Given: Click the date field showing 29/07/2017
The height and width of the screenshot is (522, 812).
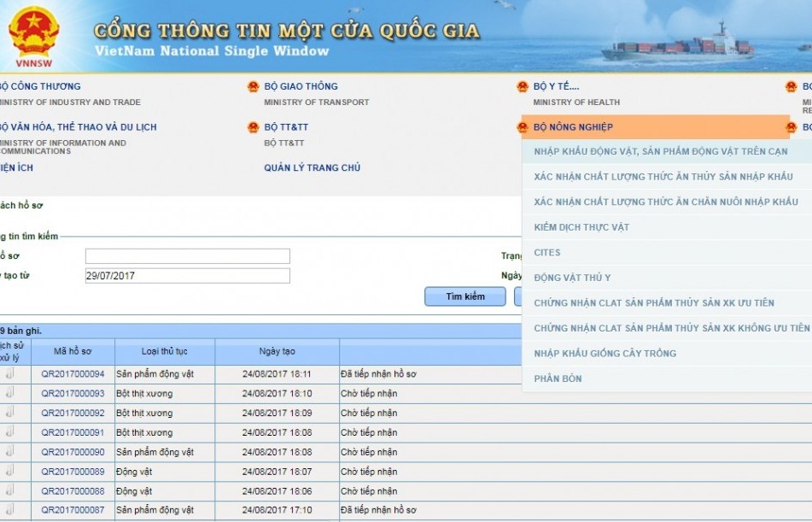Looking at the screenshot, I should coord(188,276).
